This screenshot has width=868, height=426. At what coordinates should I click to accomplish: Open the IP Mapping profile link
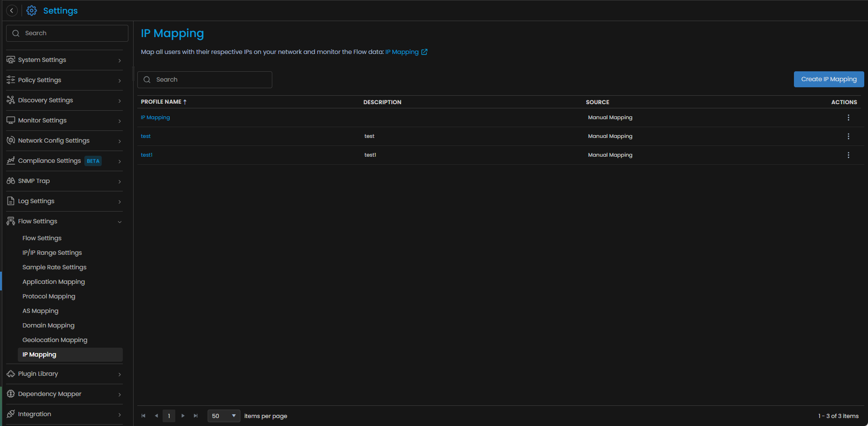click(155, 117)
